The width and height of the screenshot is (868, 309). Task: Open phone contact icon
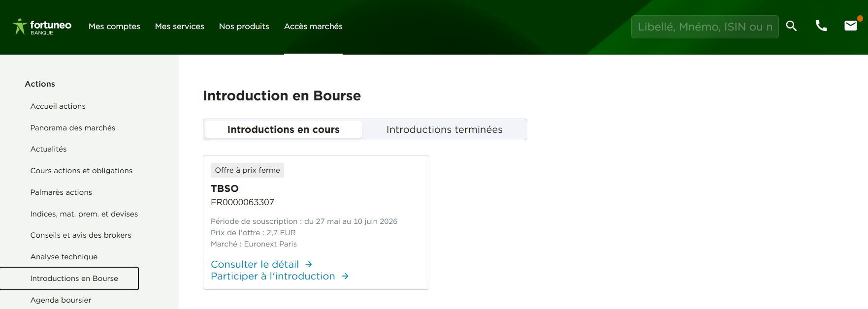coord(821,26)
